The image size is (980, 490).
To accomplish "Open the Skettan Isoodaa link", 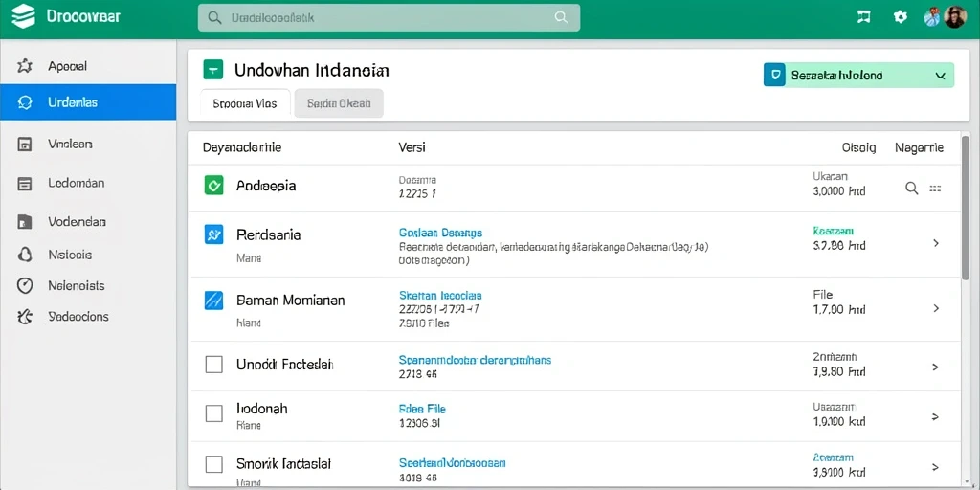I will click(440, 295).
